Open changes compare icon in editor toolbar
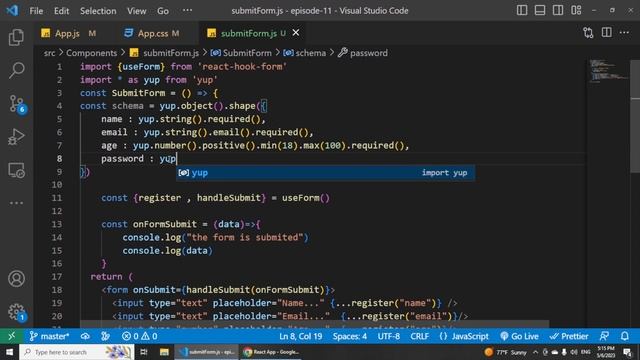 pyautogui.click(x=588, y=33)
